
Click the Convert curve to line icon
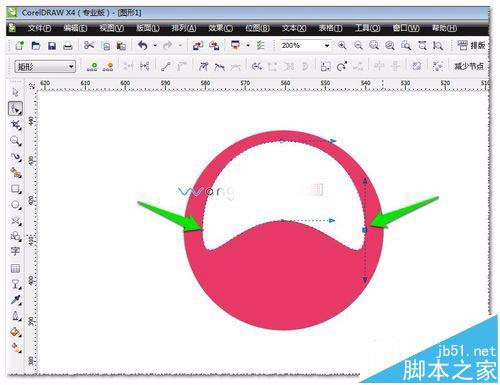click(166, 66)
